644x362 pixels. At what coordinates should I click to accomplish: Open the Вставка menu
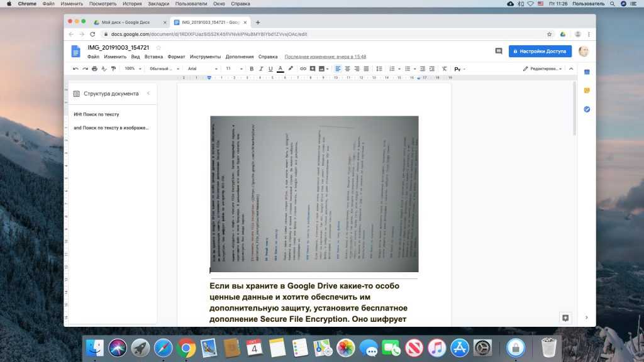pos(153,57)
